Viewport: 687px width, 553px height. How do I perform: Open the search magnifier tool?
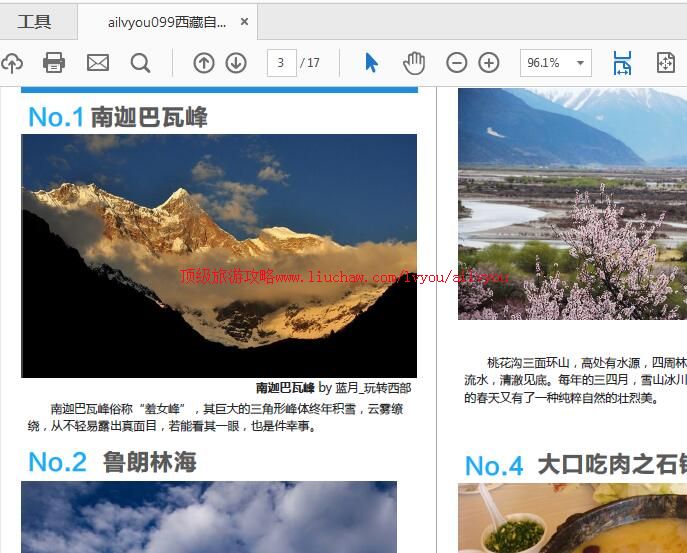click(x=141, y=63)
